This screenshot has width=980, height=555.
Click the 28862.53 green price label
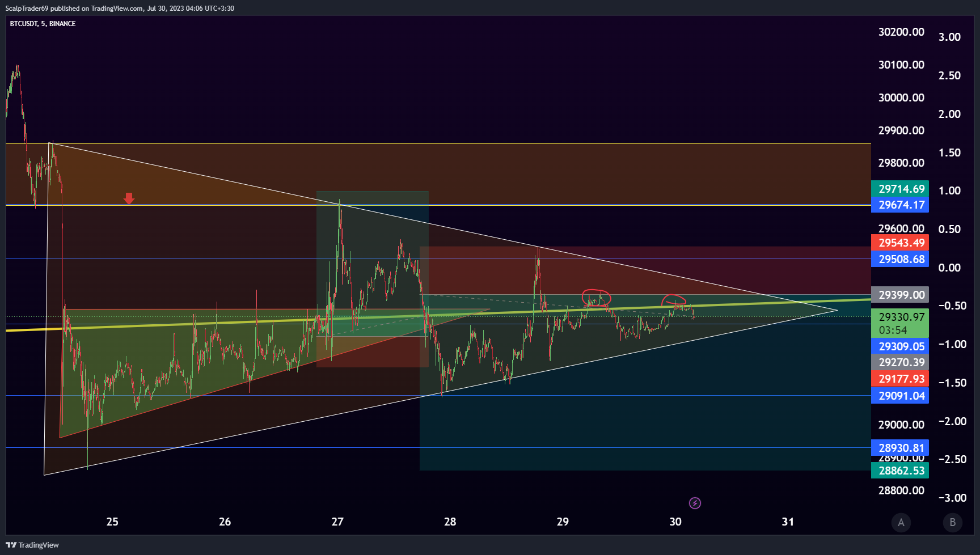click(x=900, y=471)
